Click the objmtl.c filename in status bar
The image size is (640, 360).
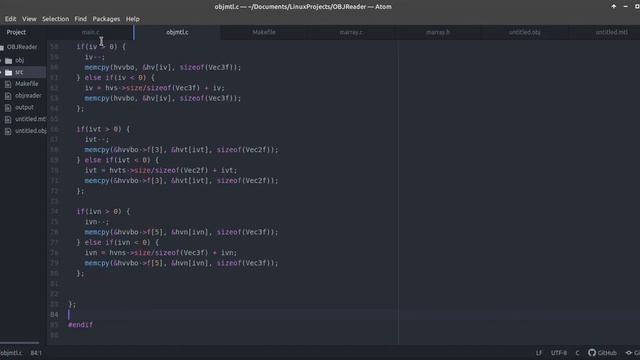(x=11, y=353)
